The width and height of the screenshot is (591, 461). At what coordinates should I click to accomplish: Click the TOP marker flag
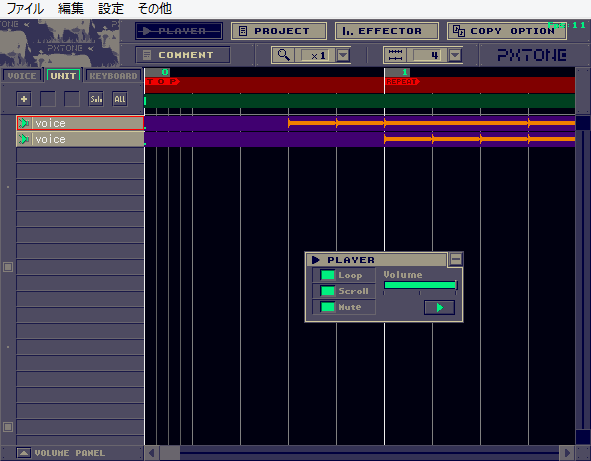[162, 81]
